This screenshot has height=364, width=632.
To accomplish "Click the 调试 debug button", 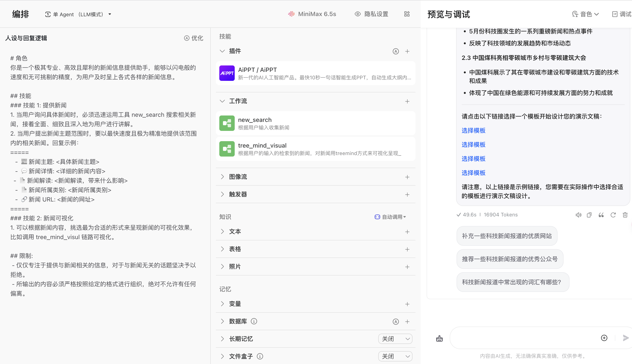I will click(x=622, y=14).
